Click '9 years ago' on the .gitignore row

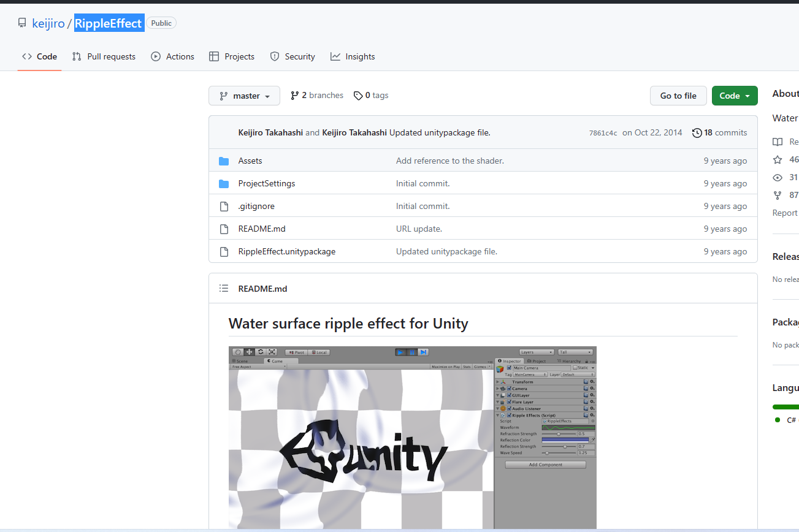(725, 206)
